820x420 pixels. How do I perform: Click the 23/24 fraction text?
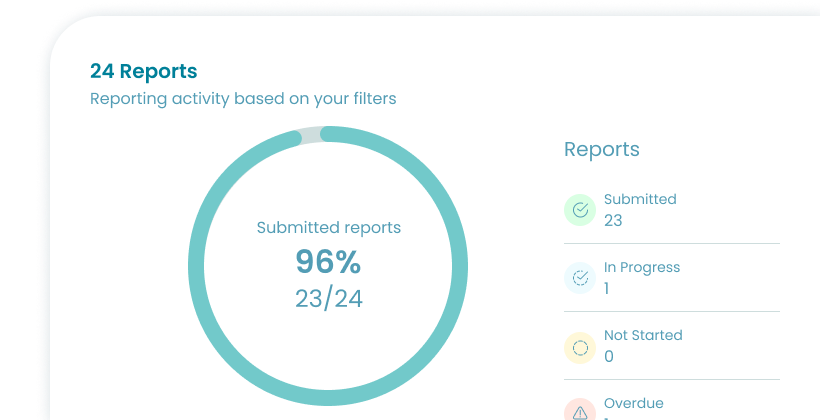tap(328, 299)
